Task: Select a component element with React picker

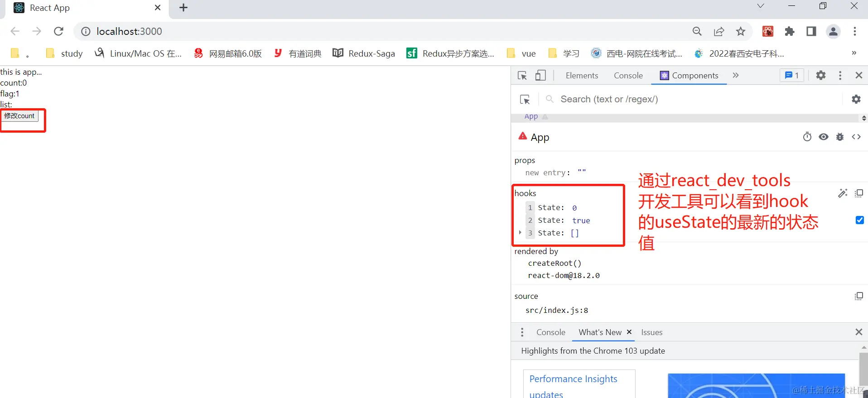Action: (x=525, y=99)
